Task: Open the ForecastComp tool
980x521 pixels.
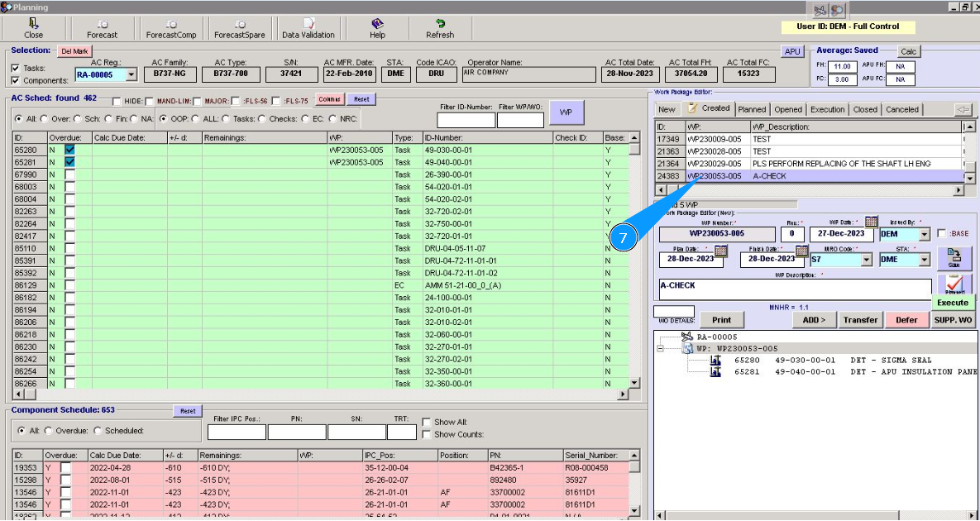Action: pos(170,25)
